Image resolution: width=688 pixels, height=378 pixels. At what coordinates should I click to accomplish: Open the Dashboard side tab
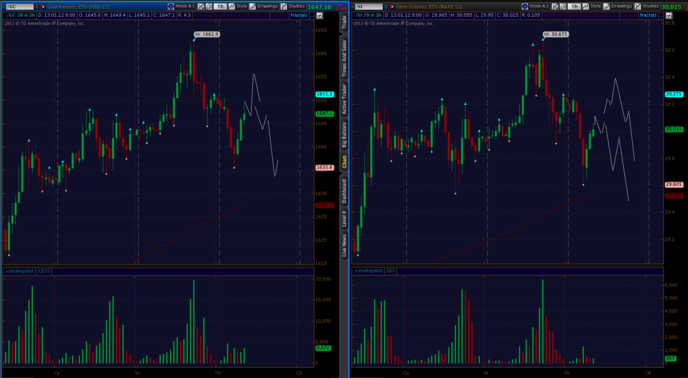(344, 191)
